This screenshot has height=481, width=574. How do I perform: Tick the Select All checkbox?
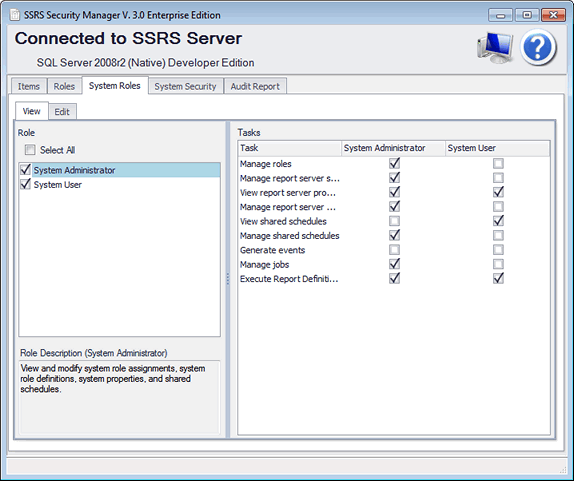click(x=30, y=150)
